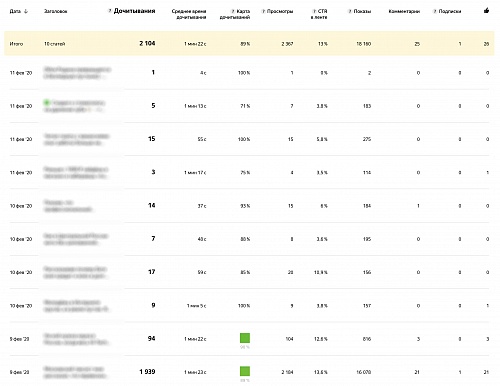This screenshot has height=386, width=500.
Task: Click help icon beside Карта дочитываний
Action: point(233,11)
